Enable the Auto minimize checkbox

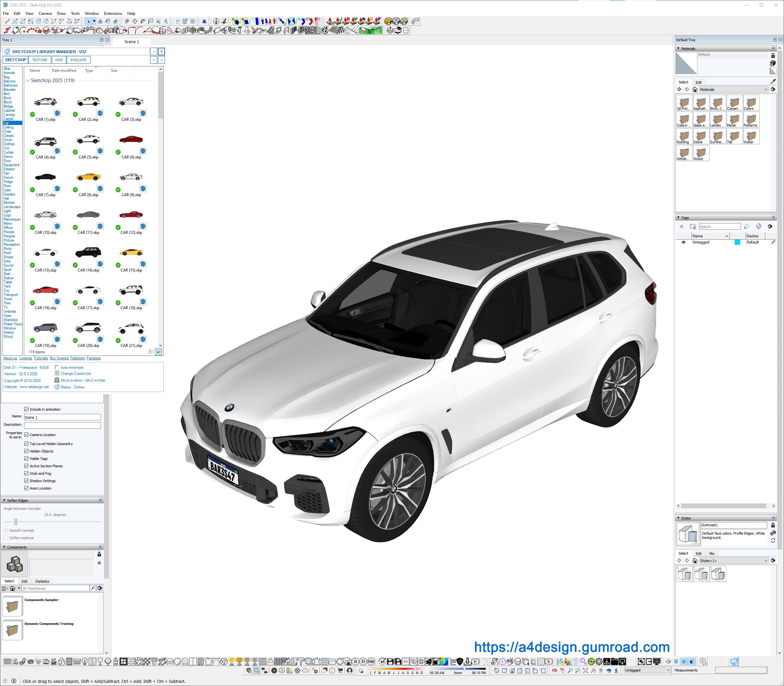57,367
